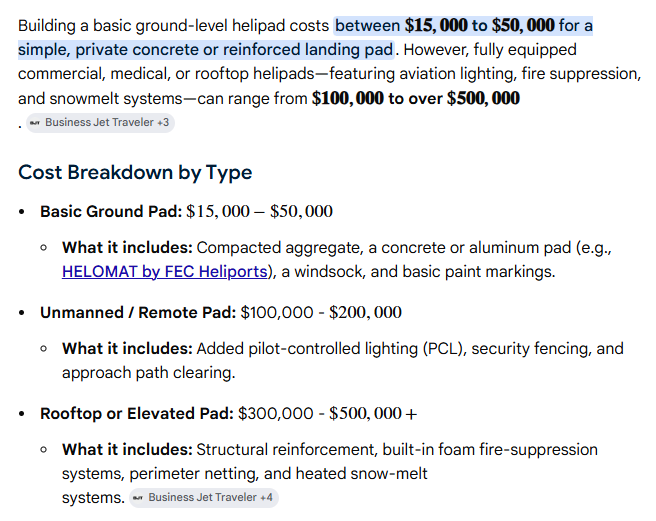Click the Cost Breakdown by Type heading

click(x=135, y=172)
